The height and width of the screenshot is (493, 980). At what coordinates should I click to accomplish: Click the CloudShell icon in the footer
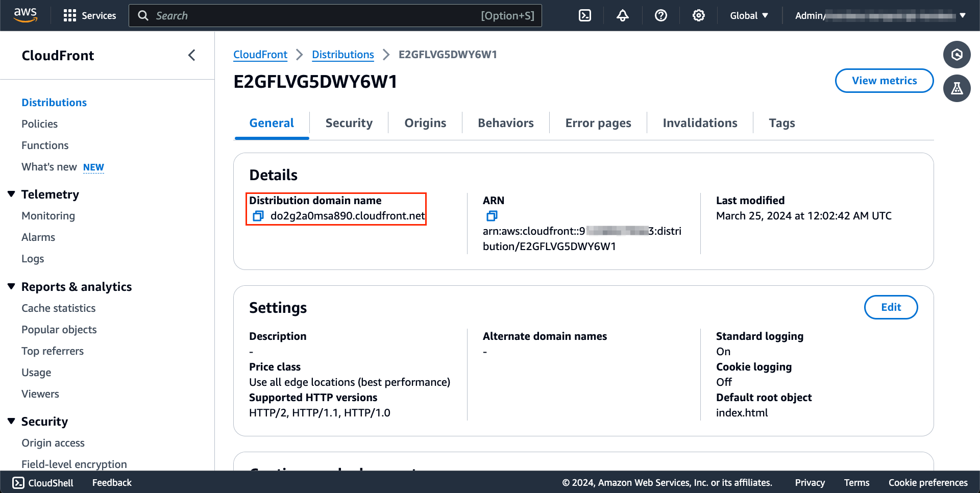pyautogui.click(x=18, y=483)
